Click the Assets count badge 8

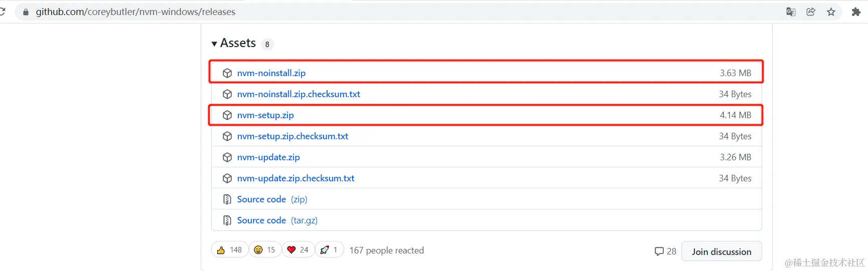coord(267,44)
